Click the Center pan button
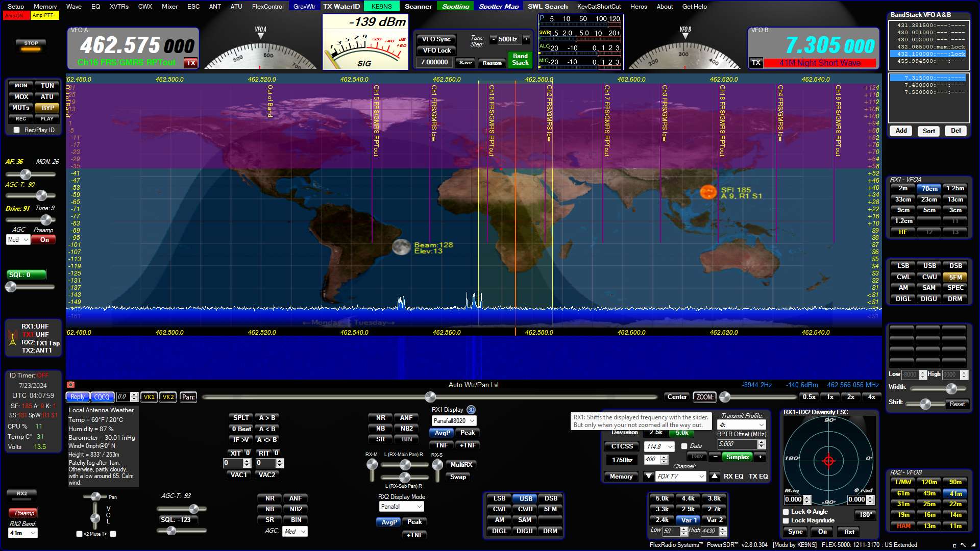 point(677,397)
